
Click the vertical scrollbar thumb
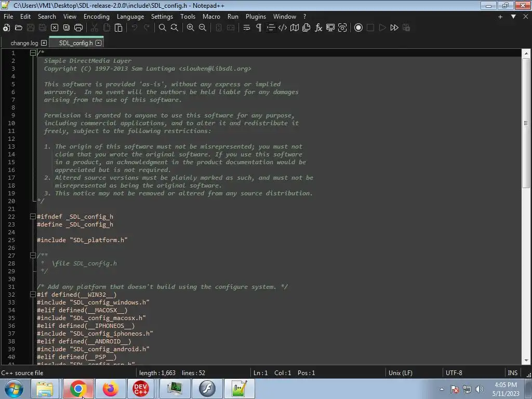526,123
